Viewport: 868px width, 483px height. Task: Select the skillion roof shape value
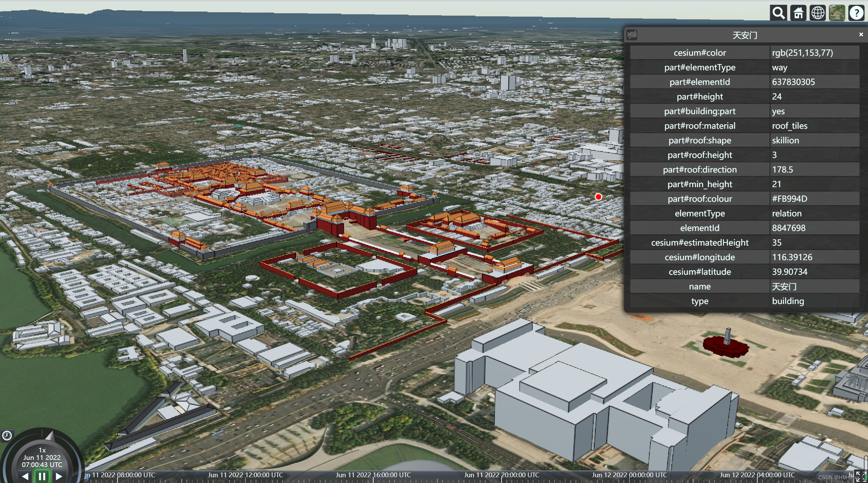pos(785,140)
